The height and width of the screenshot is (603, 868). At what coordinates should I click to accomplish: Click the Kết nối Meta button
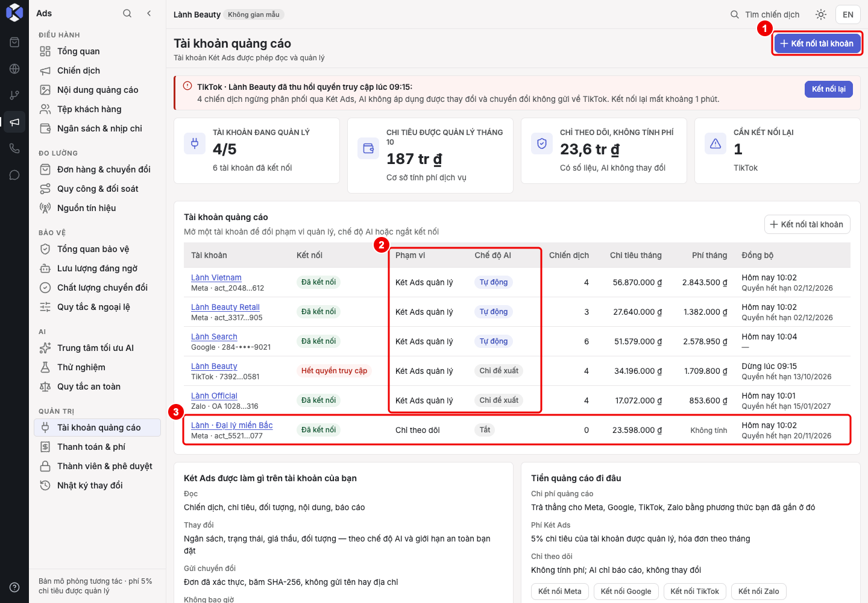click(560, 592)
